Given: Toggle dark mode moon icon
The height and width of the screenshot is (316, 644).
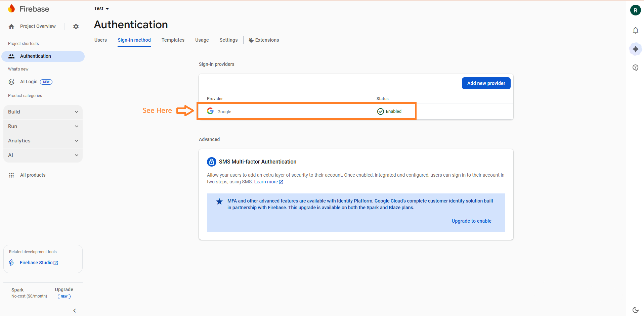Looking at the screenshot, I should pos(635,310).
